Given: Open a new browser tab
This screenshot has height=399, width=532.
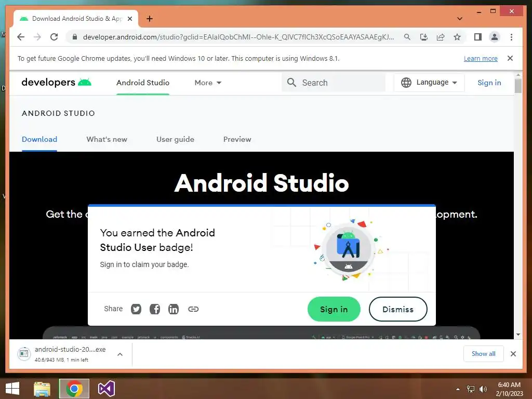Looking at the screenshot, I should coord(150,19).
